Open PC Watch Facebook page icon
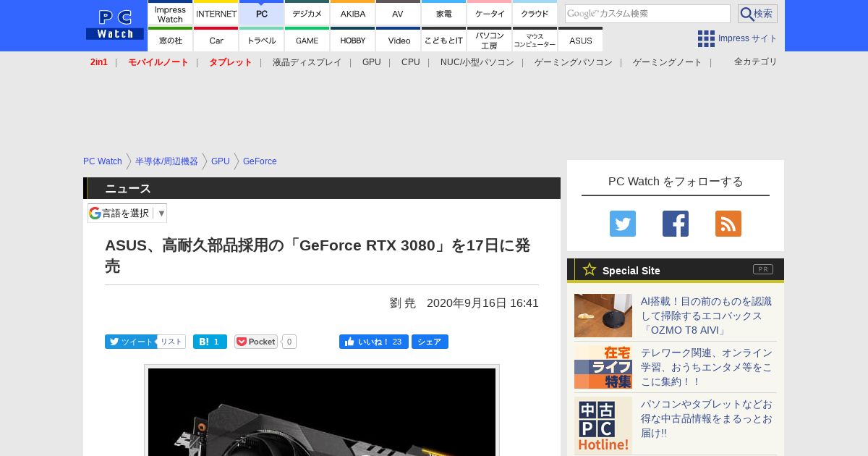The width and height of the screenshot is (868, 456). coord(676,224)
